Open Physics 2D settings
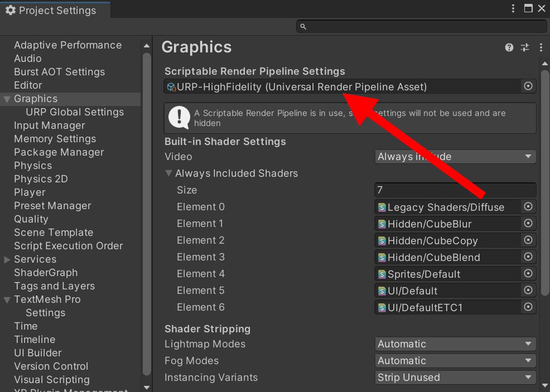550x392 pixels. (41, 179)
